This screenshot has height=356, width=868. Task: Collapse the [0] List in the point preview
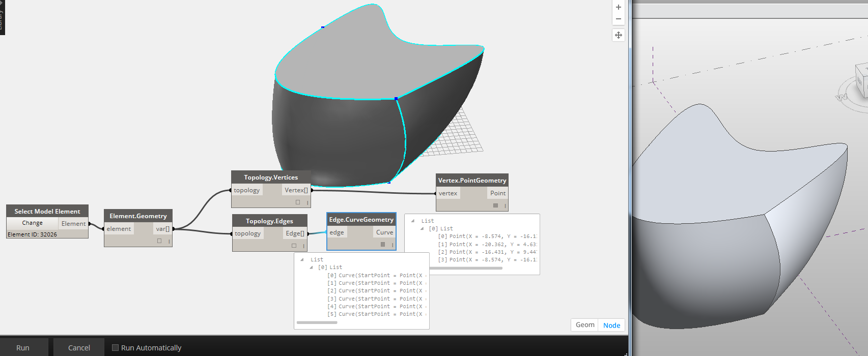pyautogui.click(x=422, y=229)
